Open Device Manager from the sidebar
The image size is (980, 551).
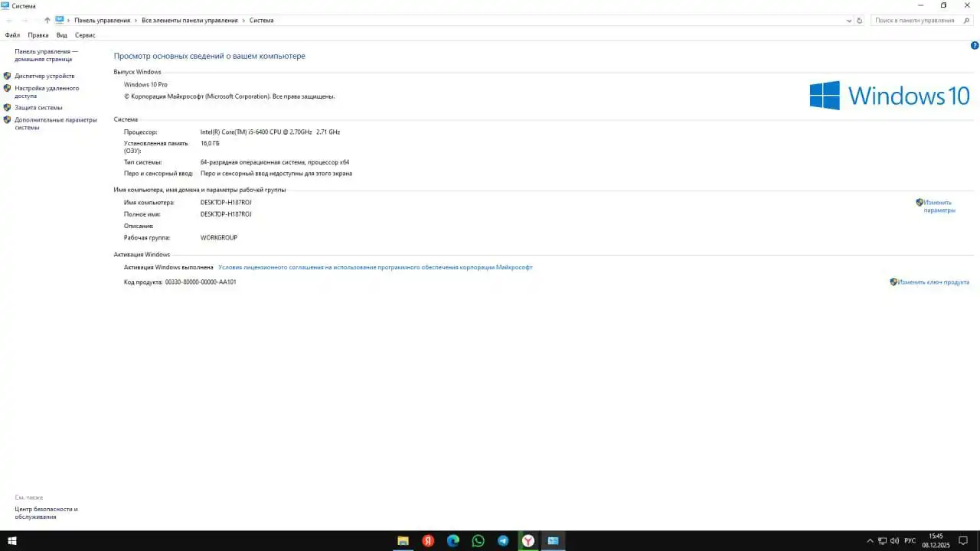tap(44, 77)
